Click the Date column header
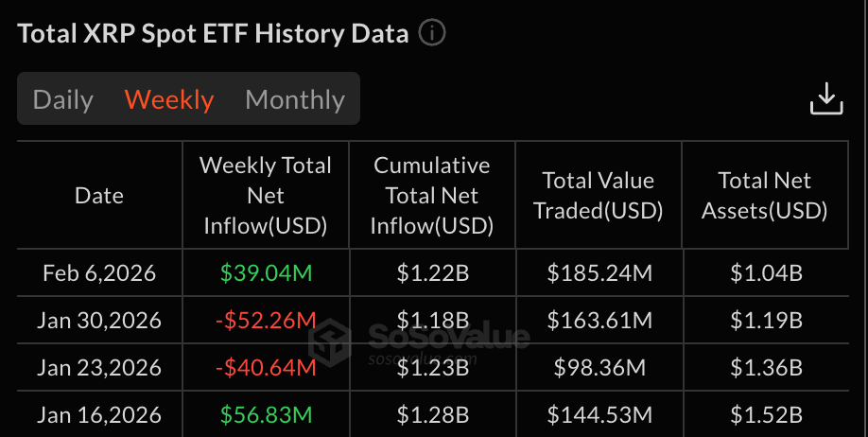 pyautogui.click(x=99, y=196)
